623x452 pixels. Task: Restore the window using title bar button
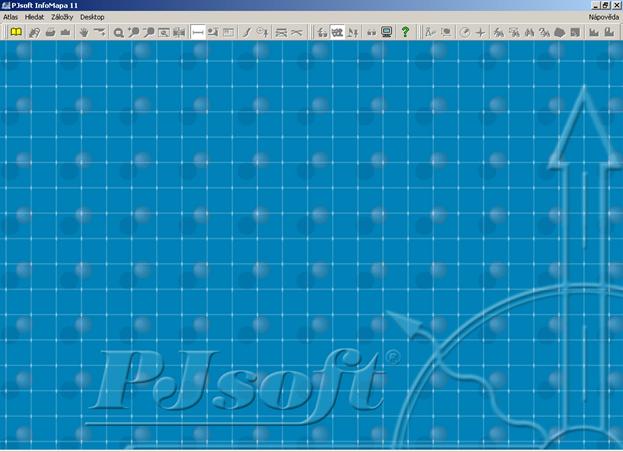(606, 5)
